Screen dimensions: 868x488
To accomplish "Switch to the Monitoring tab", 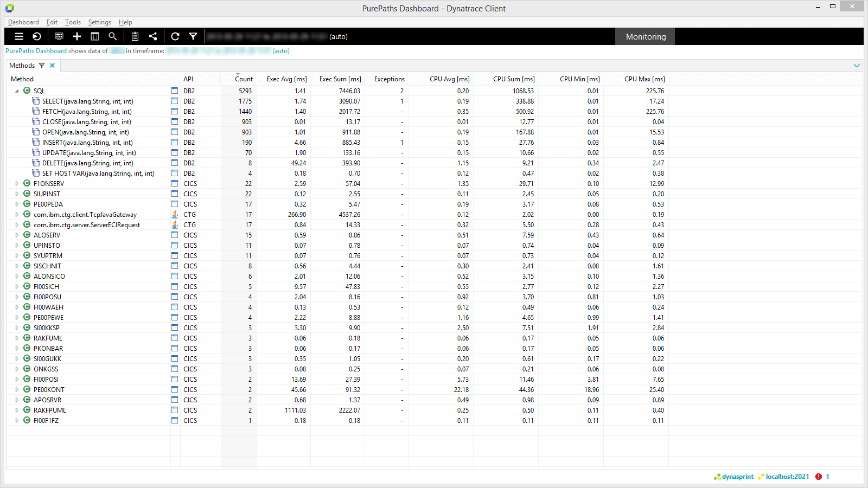I will [x=644, y=36].
